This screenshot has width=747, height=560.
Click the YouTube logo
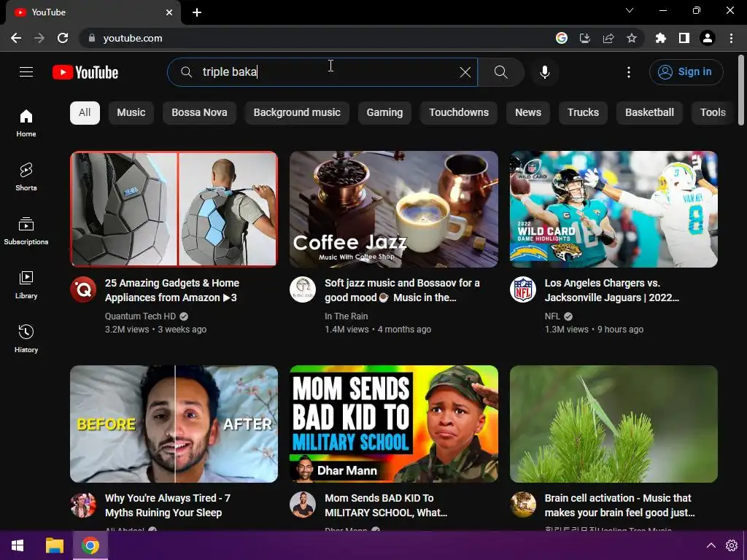[85, 72]
